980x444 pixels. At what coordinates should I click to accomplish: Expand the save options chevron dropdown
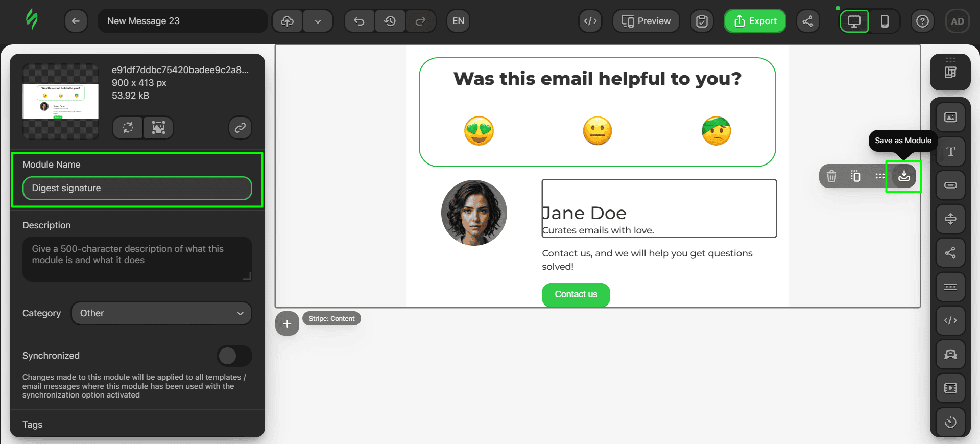click(x=318, y=21)
